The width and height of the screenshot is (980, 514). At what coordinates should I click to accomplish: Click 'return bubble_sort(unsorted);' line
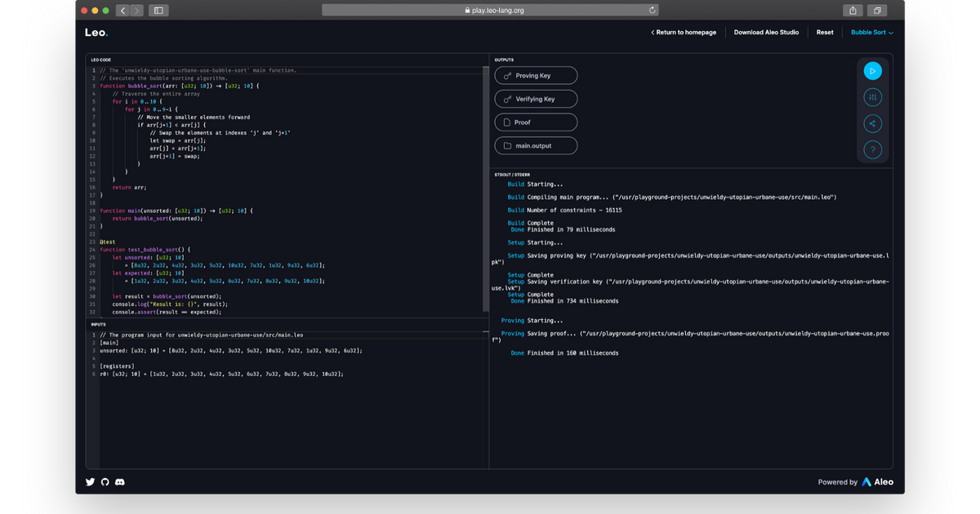pyautogui.click(x=157, y=219)
